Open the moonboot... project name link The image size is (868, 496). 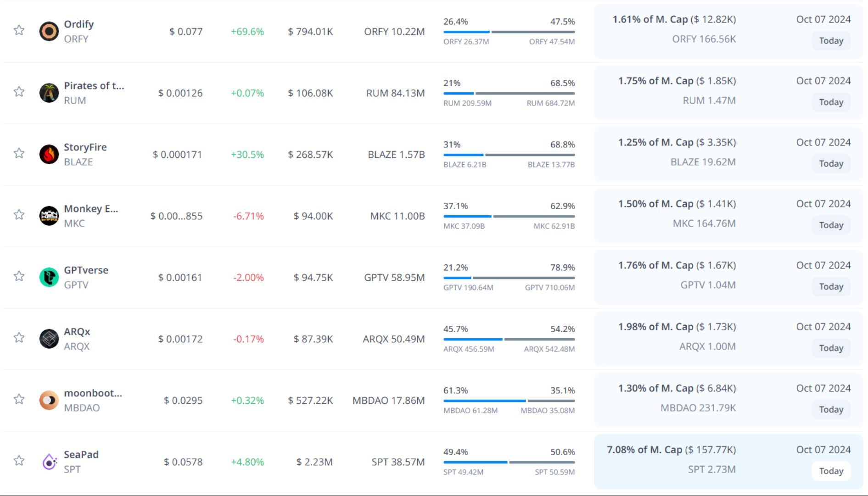93,393
